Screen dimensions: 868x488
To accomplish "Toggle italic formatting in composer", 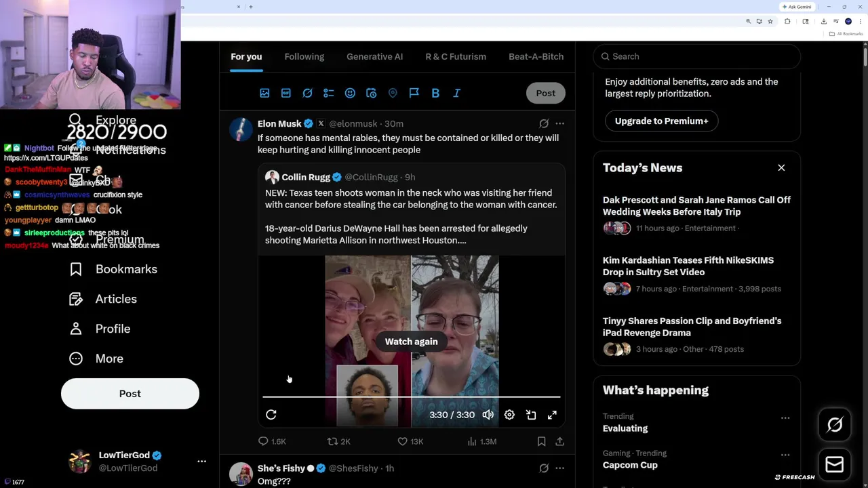I will 456,93.
